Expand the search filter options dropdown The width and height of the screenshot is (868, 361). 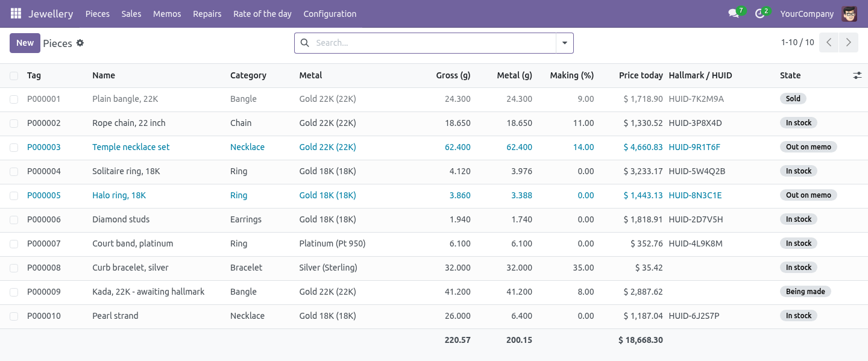point(565,43)
